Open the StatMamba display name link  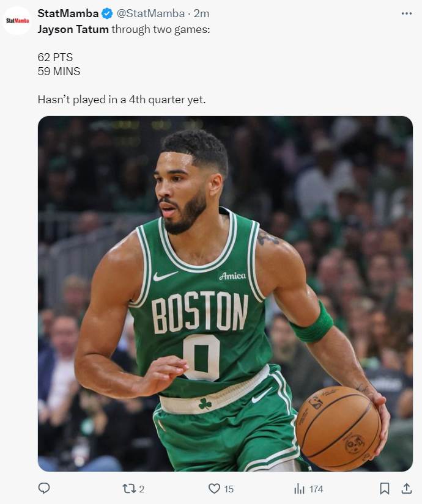[x=68, y=13]
